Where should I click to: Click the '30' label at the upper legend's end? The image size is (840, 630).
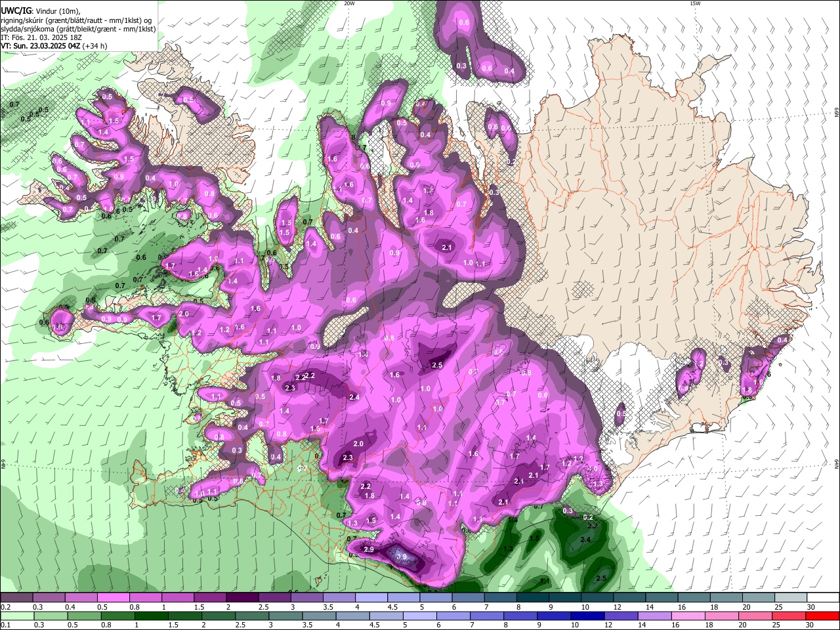click(x=811, y=607)
